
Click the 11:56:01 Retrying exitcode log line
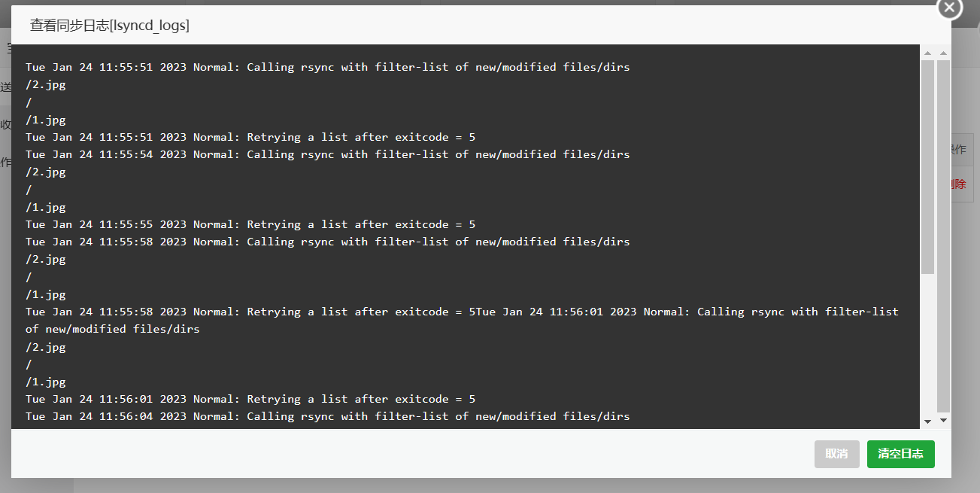point(250,399)
